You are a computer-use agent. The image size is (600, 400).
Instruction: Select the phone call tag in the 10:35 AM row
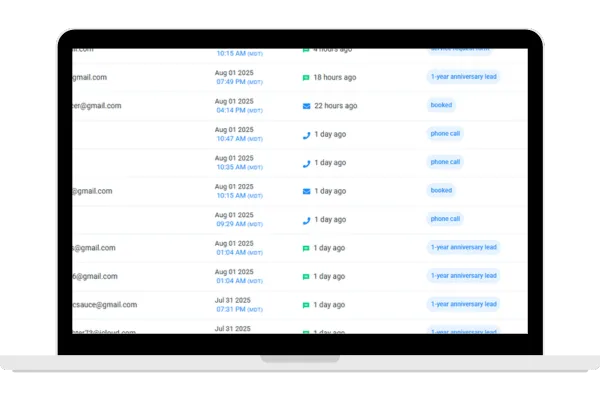[445, 162]
